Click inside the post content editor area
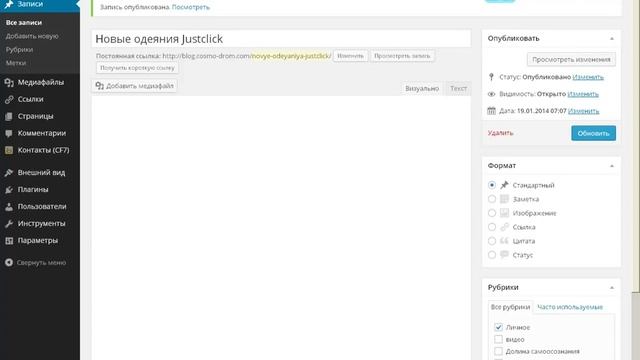640x360 pixels. [281, 228]
